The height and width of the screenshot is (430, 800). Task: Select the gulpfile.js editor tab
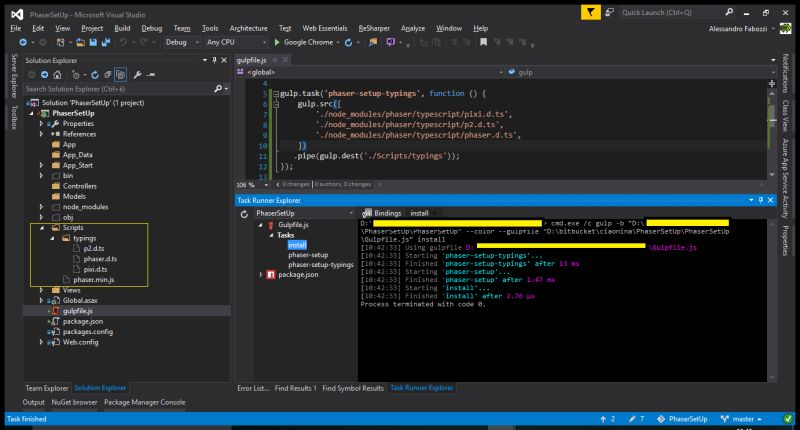coord(252,60)
